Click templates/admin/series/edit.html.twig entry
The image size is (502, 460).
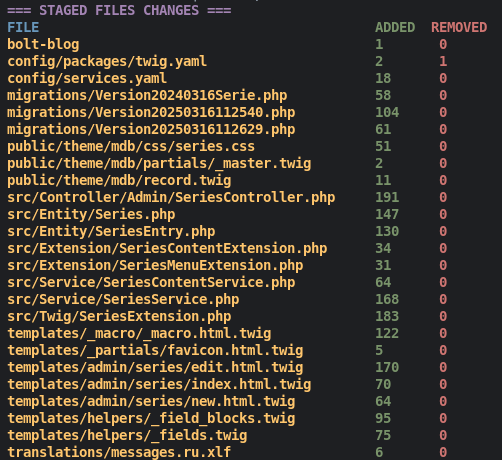(155, 368)
